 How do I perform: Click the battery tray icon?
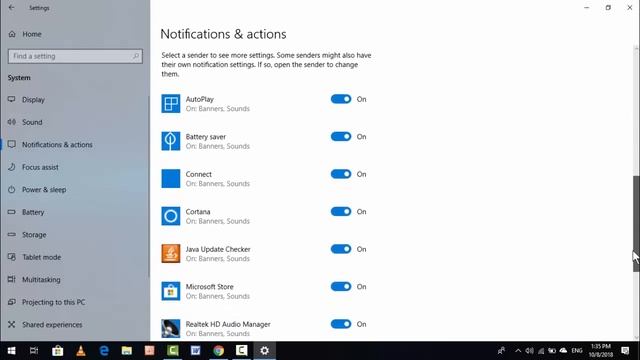coord(552,351)
